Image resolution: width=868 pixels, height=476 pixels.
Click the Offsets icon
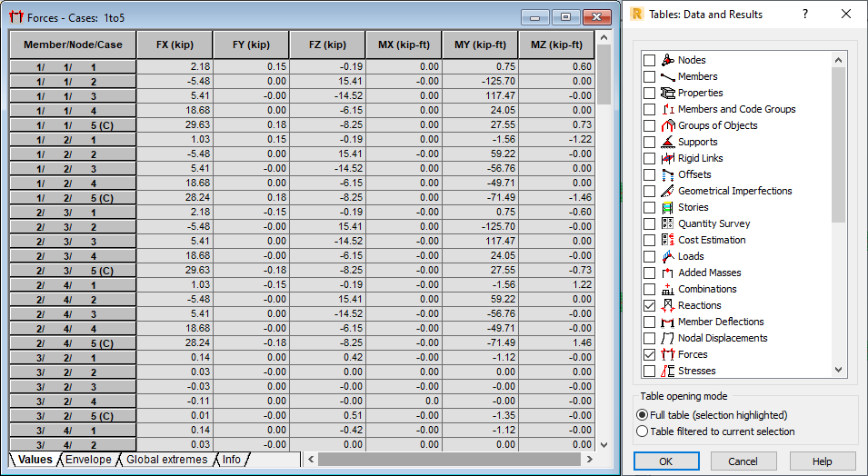coord(668,174)
